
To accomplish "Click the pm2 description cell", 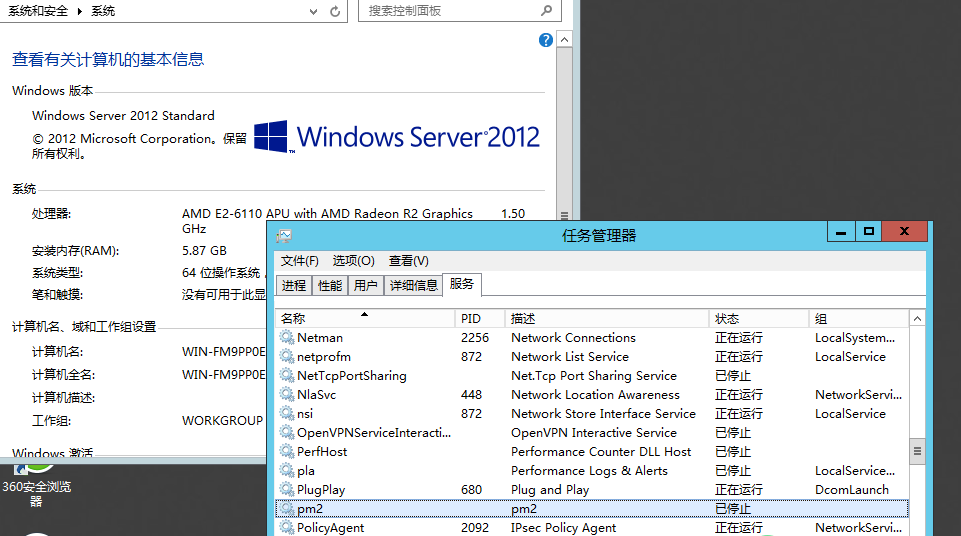I will click(x=524, y=508).
